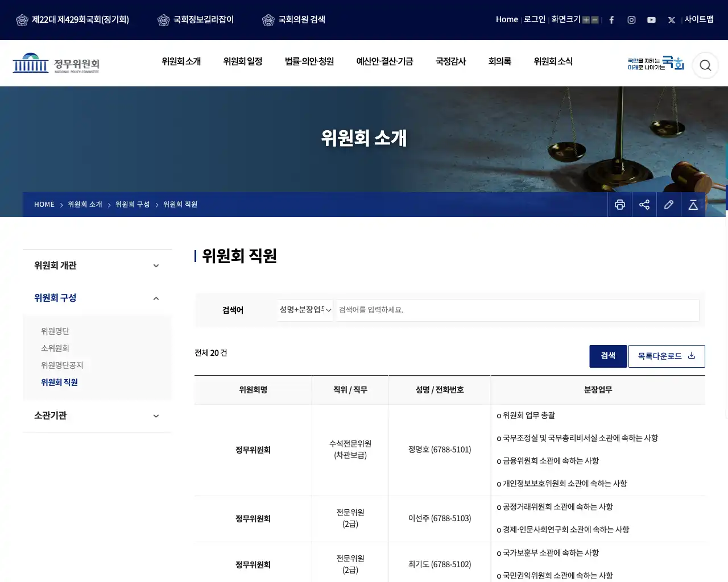Select 위원명단공지 in sidebar submenu
The image size is (728, 582).
pyautogui.click(x=62, y=365)
